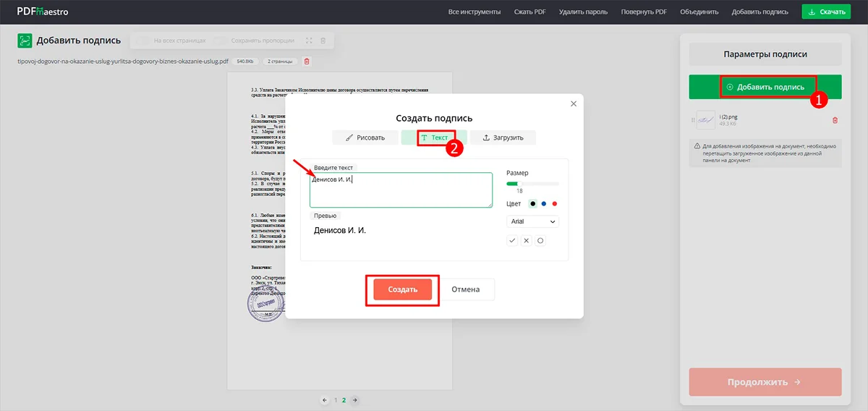Screen dimensions: 868x411
Task: Delete the uploaded PDF file
Action: coord(307,62)
